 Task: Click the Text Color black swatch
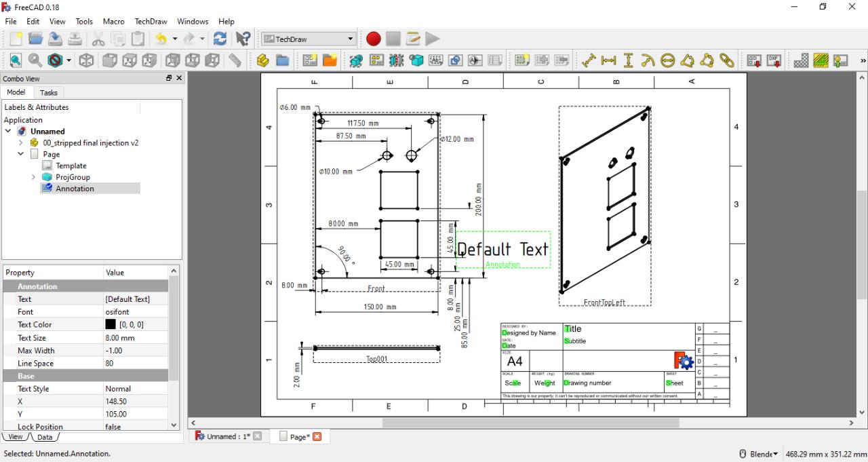tap(111, 325)
